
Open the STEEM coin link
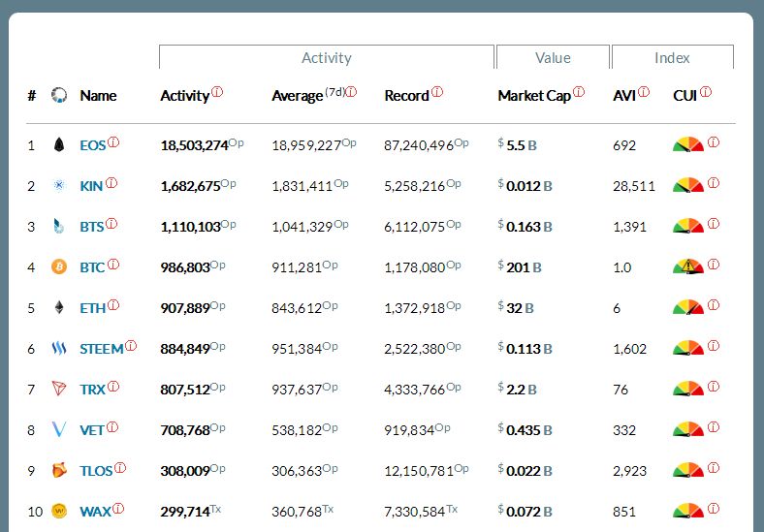[102, 349]
